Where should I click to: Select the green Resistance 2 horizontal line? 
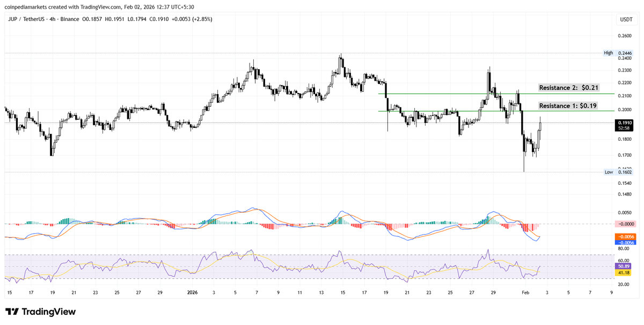click(496, 93)
